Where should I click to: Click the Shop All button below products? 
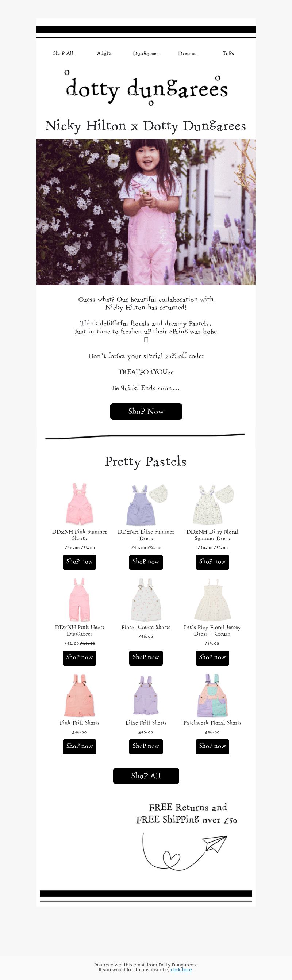pyautogui.click(x=146, y=775)
